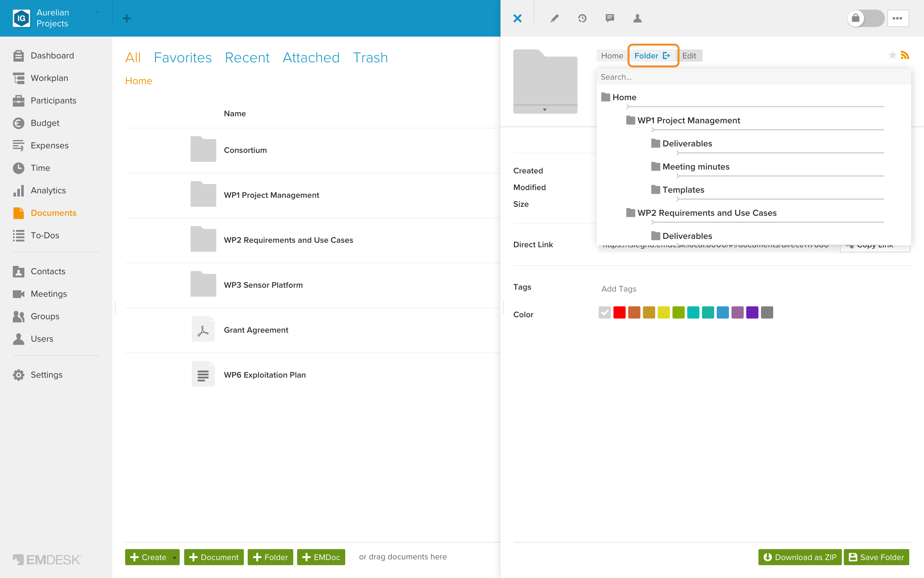Click the folder search field
The height and width of the screenshot is (578, 924).
click(x=753, y=77)
